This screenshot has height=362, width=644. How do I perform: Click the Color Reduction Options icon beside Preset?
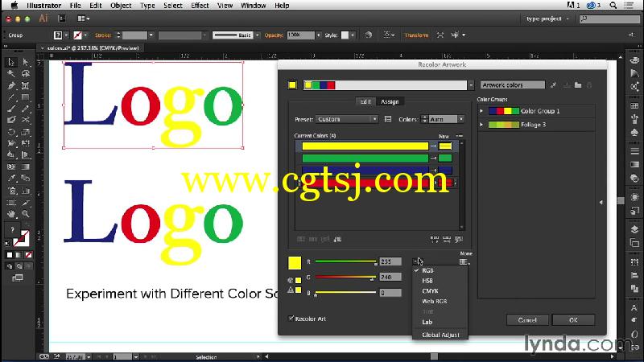(x=388, y=119)
